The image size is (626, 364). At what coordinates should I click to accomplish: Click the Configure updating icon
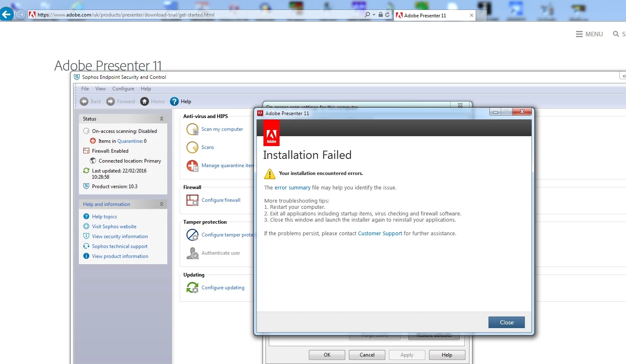pos(192,288)
